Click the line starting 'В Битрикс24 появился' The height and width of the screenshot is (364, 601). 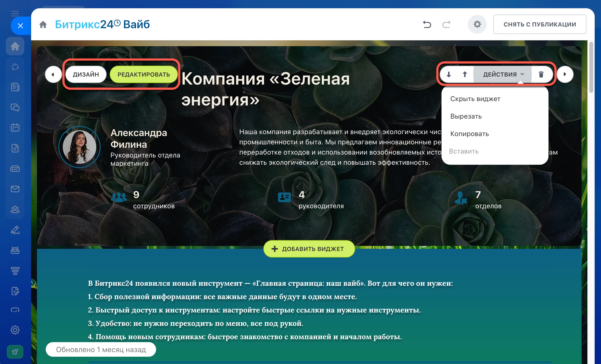pyautogui.click(x=270, y=283)
